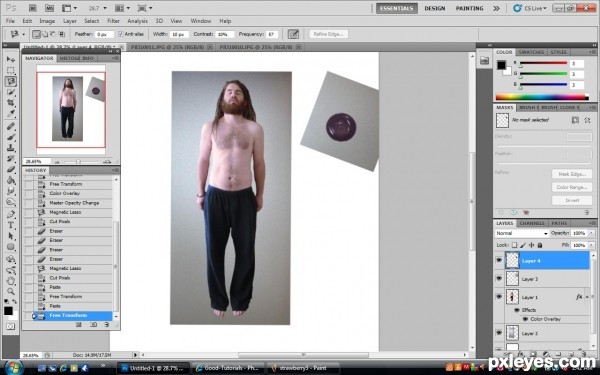This screenshot has height=375, width=600.
Task: Hide Layer 3 using eye icon
Action: pyautogui.click(x=499, y=278)
